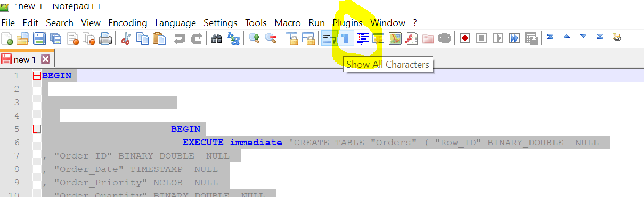Image resolution: width=644 pixels, height=197 pixels.
Task: Toggle Word Wrap in the toolbar
Action: [329, 38]
